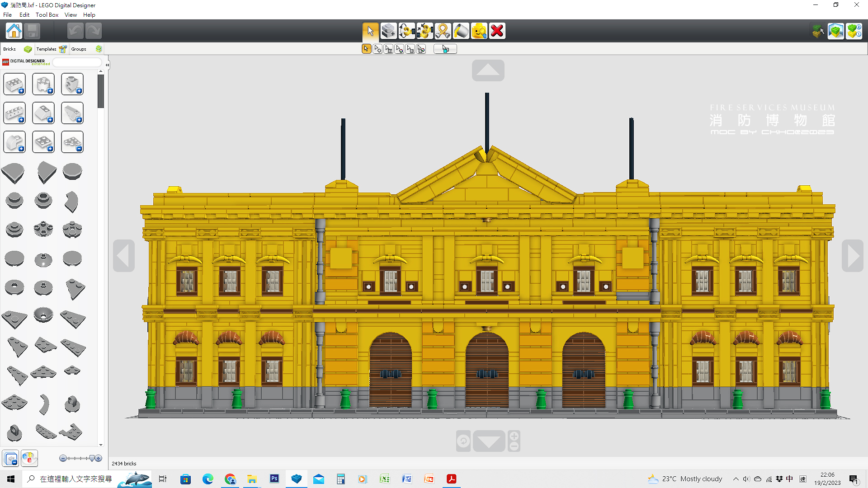Screen dimensions: 868x488
Task: Expand the 2x3 brick category
Action: 14,84
